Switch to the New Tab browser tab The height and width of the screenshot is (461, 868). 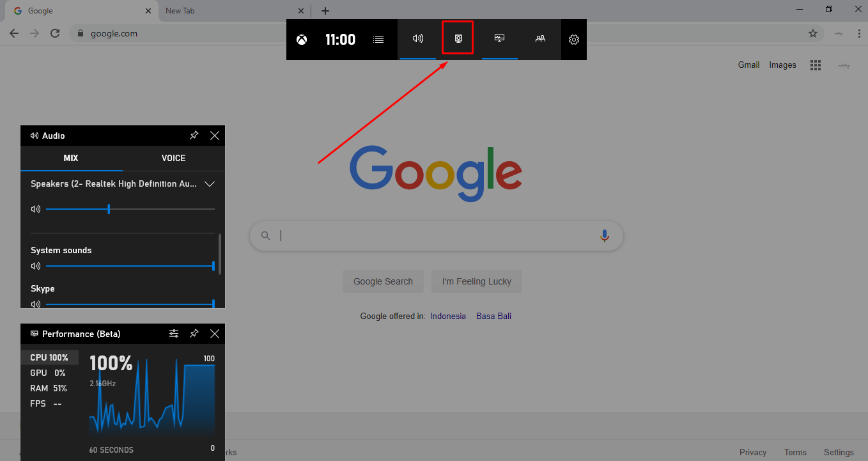(211, 10)
